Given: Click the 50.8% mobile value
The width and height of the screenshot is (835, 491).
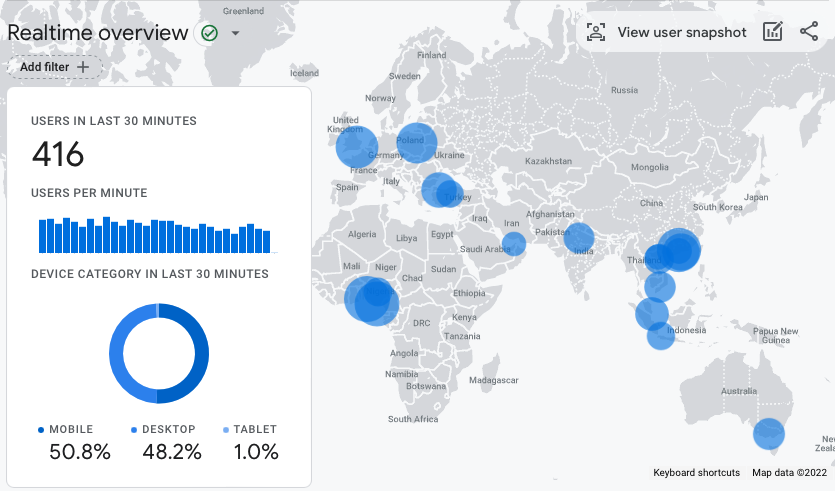Looking at the screenshot, I should [80, 452].
